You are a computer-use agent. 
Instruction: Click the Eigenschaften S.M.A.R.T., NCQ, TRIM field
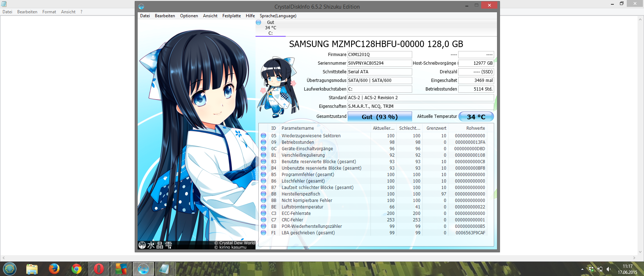(x=420, y=106)
